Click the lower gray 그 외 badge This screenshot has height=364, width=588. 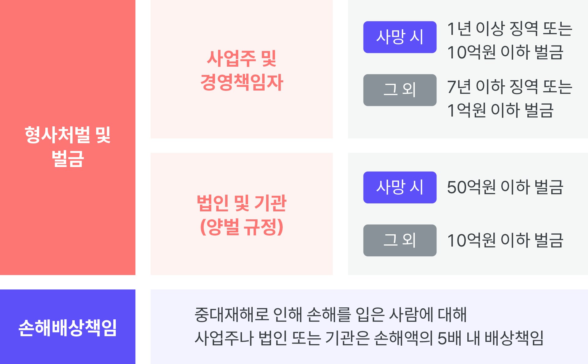pos(400,240)
